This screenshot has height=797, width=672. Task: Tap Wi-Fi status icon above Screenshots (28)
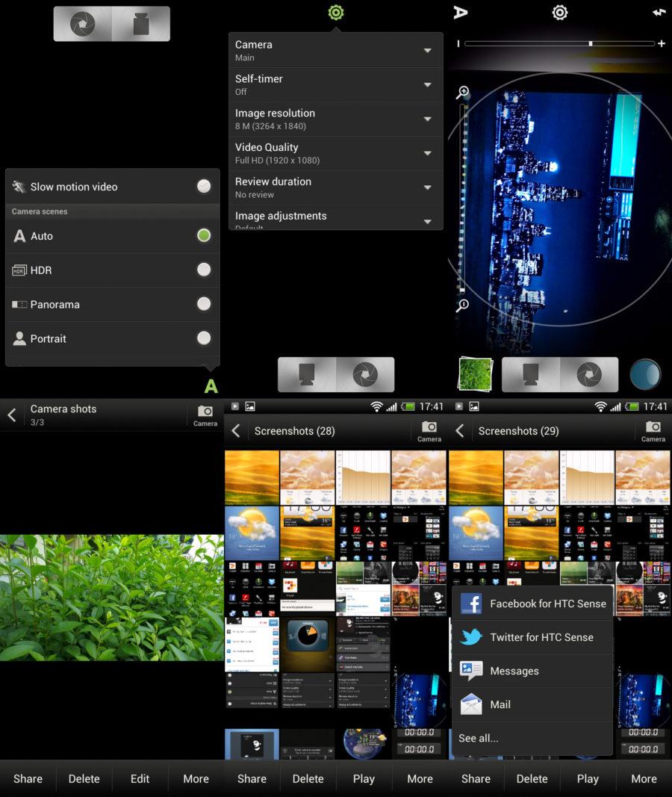(376, 406)
